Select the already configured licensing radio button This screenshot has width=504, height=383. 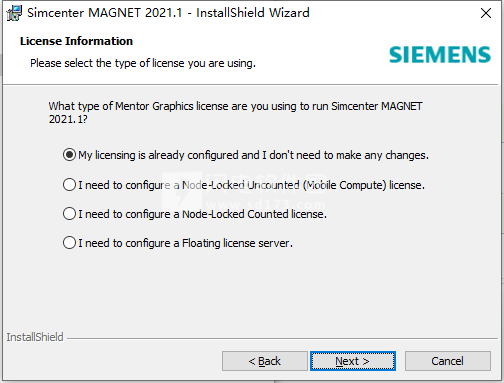pos(69,155)
